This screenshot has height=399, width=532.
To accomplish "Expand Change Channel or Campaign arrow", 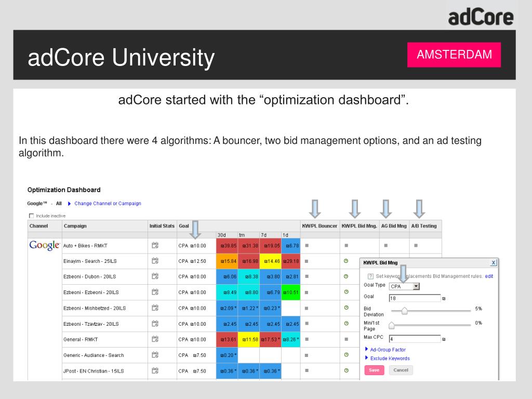I will point(69,204).
